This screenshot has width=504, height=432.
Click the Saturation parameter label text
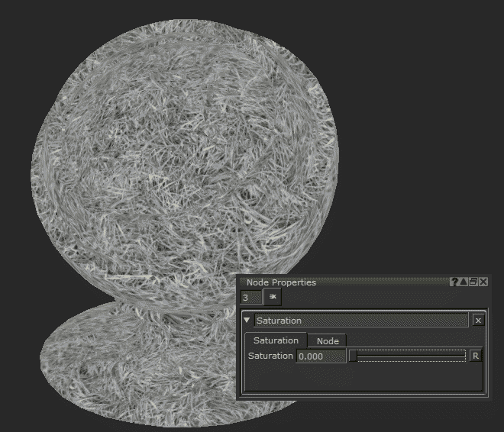pos(270,356)
